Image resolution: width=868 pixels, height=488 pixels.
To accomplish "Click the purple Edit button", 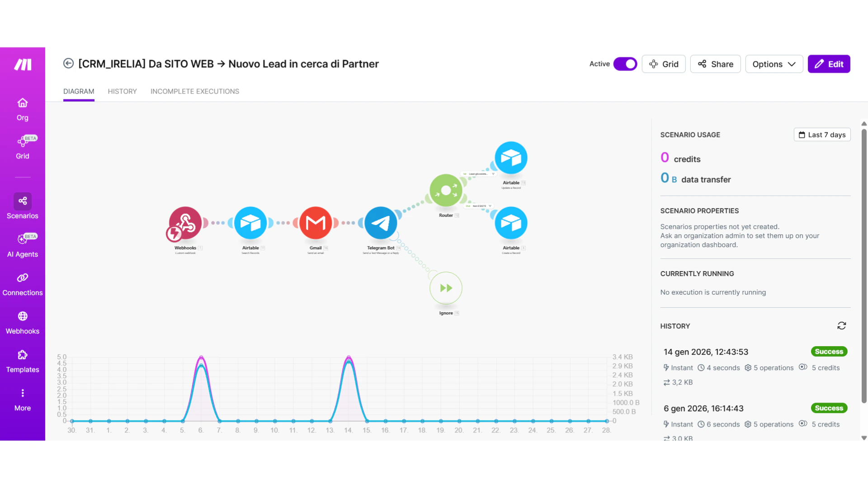I will point(829,64).
